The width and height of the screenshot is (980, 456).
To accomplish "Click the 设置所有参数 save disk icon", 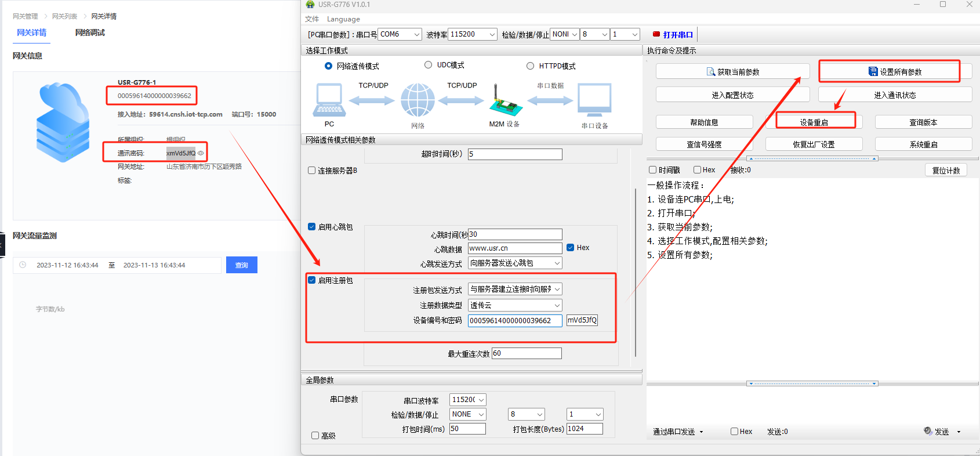I will pyautogui.click(x=873, y=72).
